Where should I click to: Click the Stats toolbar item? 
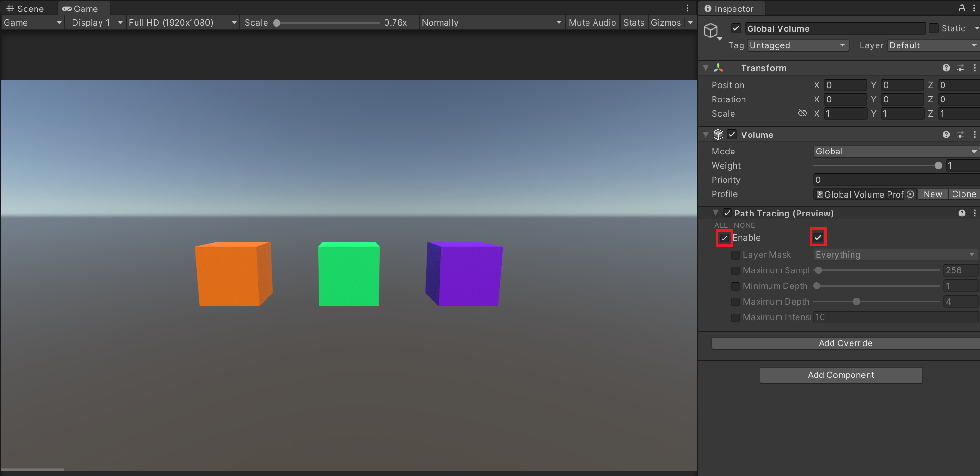(x=633, y=23)
